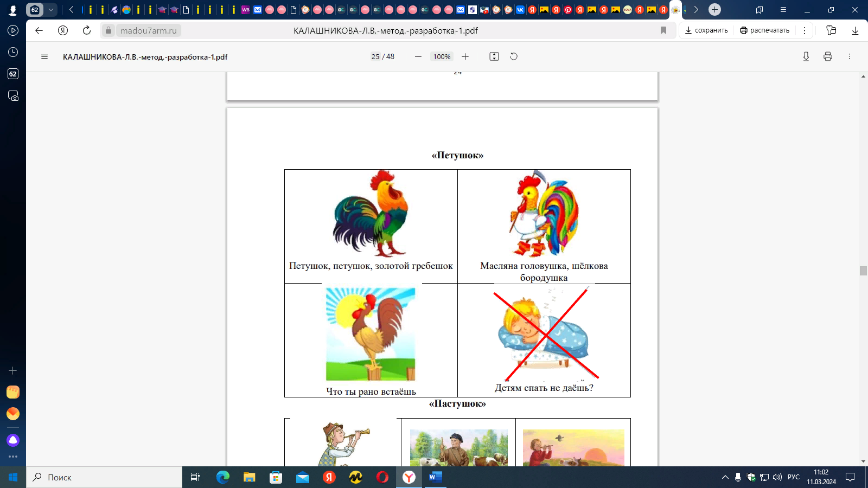Switch to the Pinterest tab
The width and height of the screenshot is (868, 488).
(568, 10)
